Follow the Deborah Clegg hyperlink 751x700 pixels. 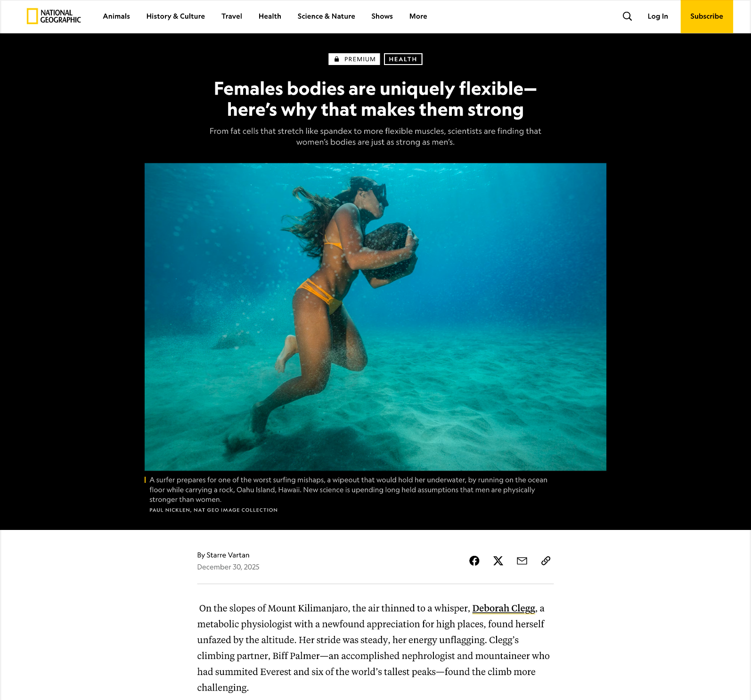point(504,609)
